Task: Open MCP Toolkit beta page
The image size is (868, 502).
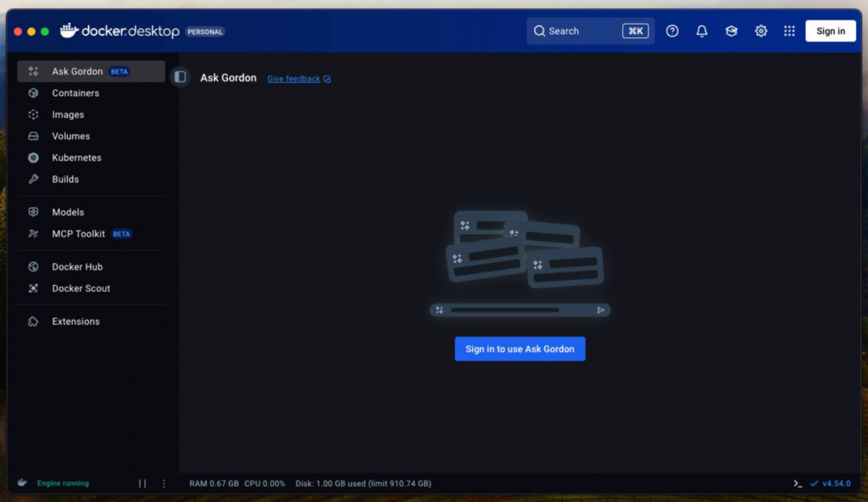Action: click(79, 234)
